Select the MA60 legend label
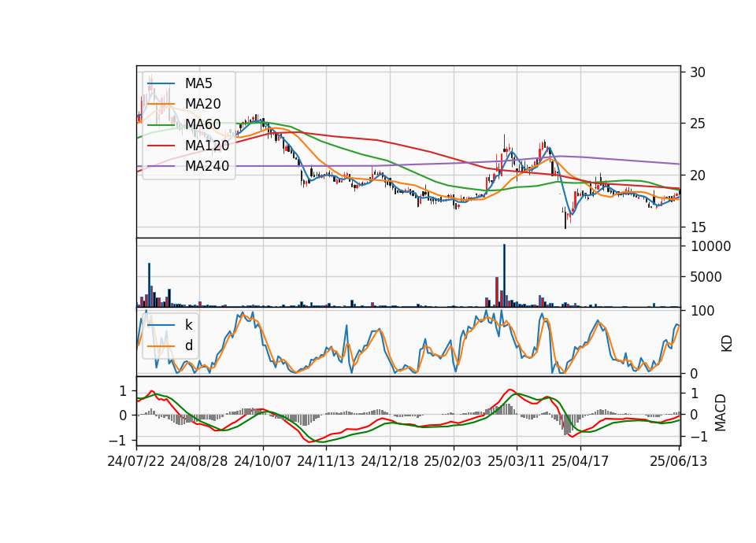The image size is (756, 543). [x=202, y=124]
